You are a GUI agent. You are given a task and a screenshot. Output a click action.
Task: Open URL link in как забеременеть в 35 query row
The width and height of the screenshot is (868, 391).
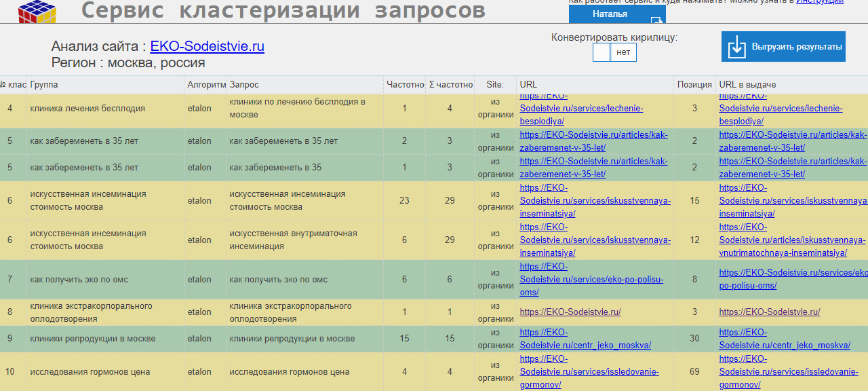(x=594, y=168)
